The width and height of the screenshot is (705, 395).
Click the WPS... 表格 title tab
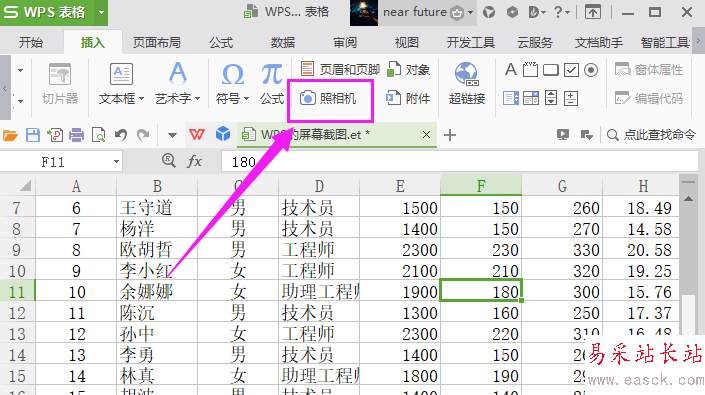[x=287, y=12]
